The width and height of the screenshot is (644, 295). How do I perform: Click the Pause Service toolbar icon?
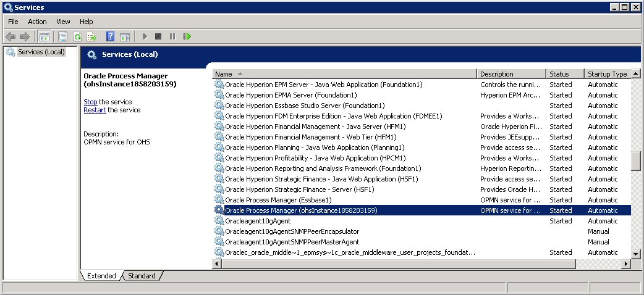click(x=172, y=36)
